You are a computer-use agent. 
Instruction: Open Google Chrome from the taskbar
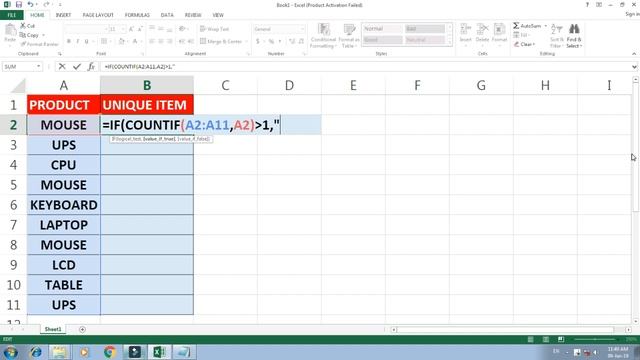click(109, 352)
